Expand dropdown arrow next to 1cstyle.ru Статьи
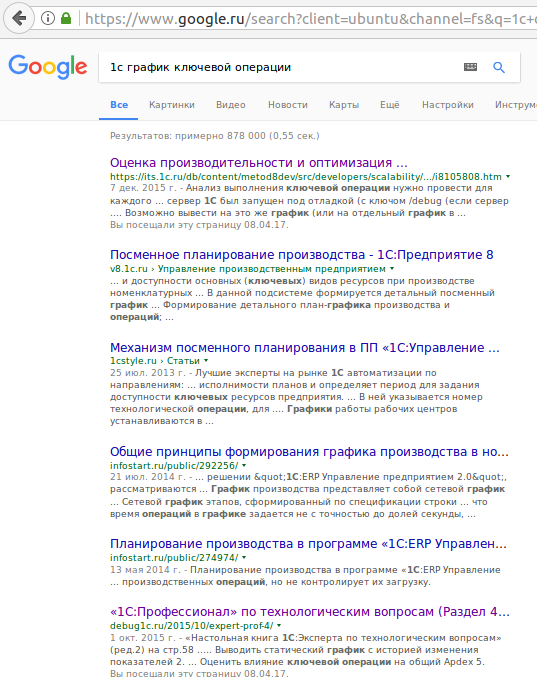This screenshot has width=537, height=677. (206, 360)
